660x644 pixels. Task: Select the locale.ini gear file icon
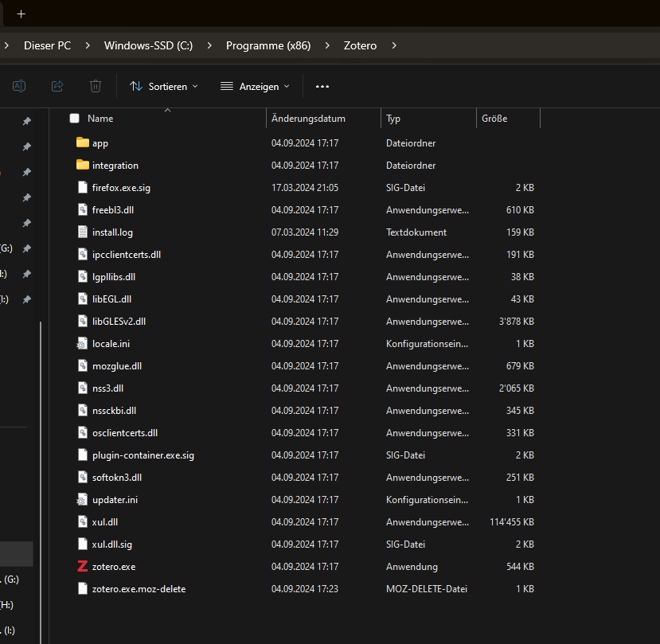pos(82,343)
